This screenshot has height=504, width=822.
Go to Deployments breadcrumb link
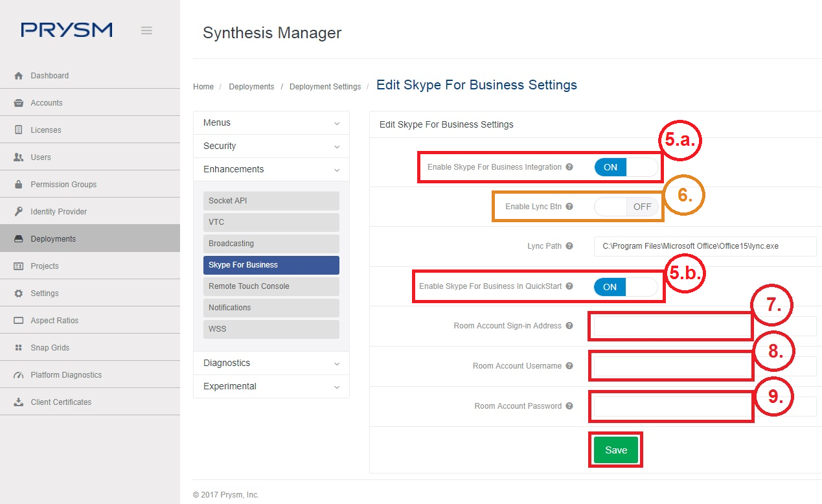tap(251, 87)
